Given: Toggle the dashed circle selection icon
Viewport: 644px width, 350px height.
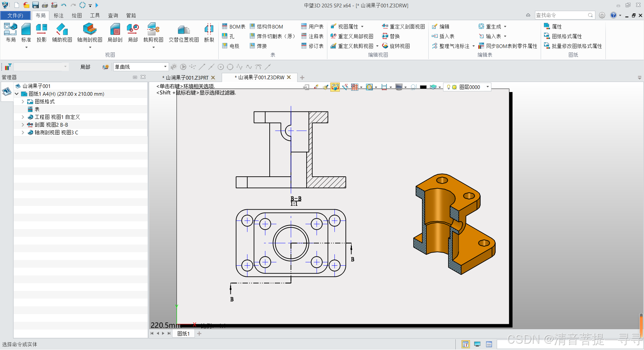Looking at the screenshot, I should point(414,87).
